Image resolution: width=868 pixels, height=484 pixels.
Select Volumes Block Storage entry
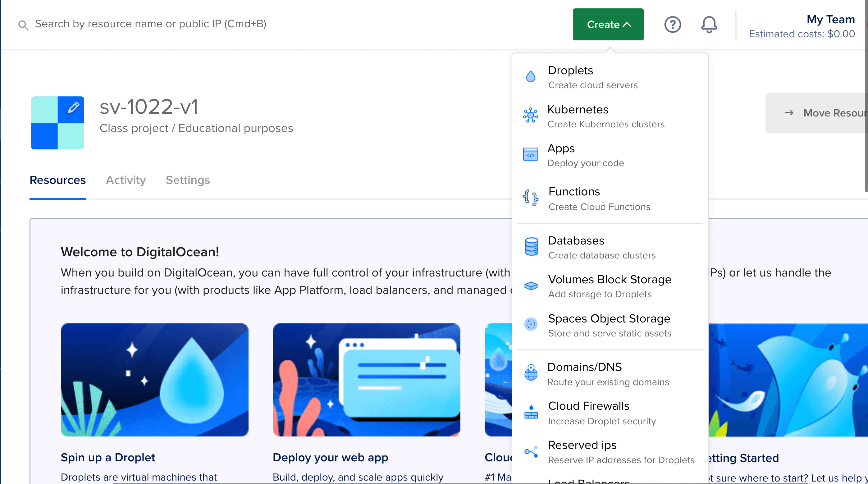[x=609, y=286]
